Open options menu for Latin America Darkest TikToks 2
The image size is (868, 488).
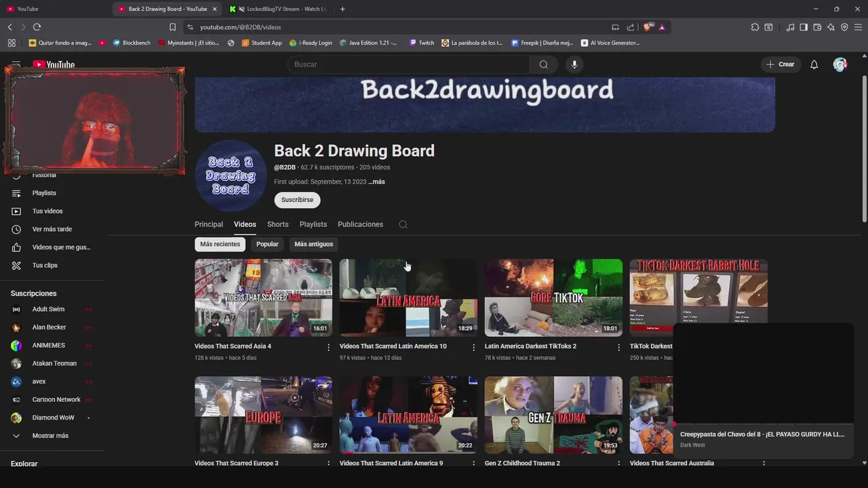(618, 347)
